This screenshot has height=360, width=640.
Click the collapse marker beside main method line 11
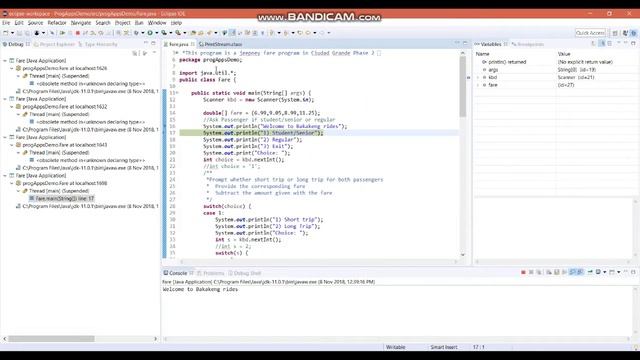point(177,93)
